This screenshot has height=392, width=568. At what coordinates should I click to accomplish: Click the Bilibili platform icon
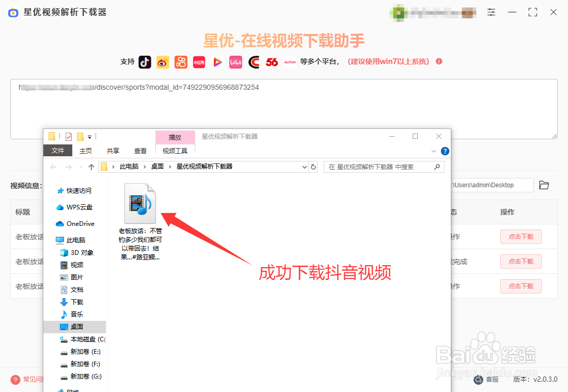(235, 62)
